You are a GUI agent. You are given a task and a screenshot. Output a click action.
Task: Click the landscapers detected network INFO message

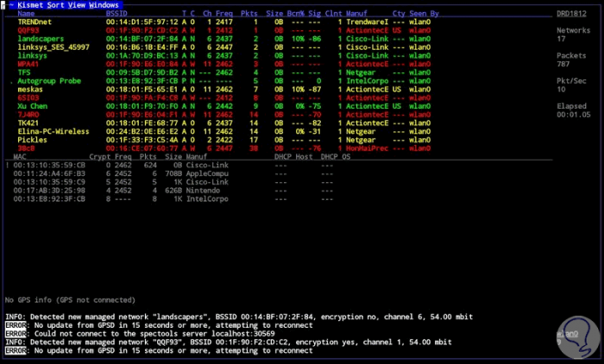point(239,317)
